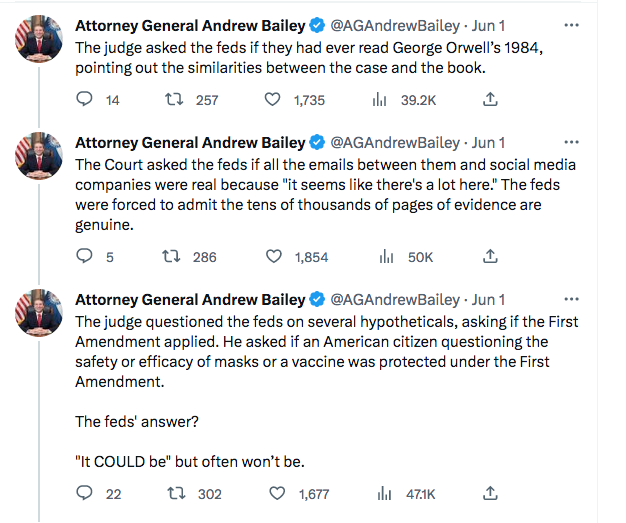Open more menu on emails tweet
The image size is (626, 523).
(x=571, y=142)
